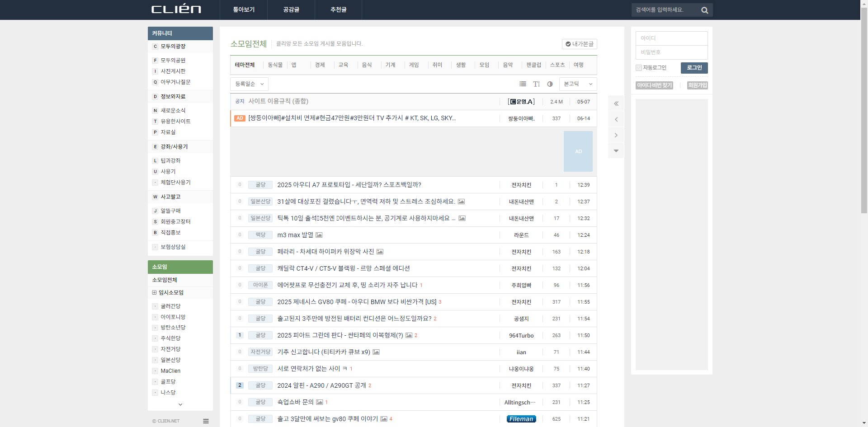Viewport: 868px width, 427px height.
Task: Click the image attachment icon on the 페라리 post
Action: (x=380, y=252)
